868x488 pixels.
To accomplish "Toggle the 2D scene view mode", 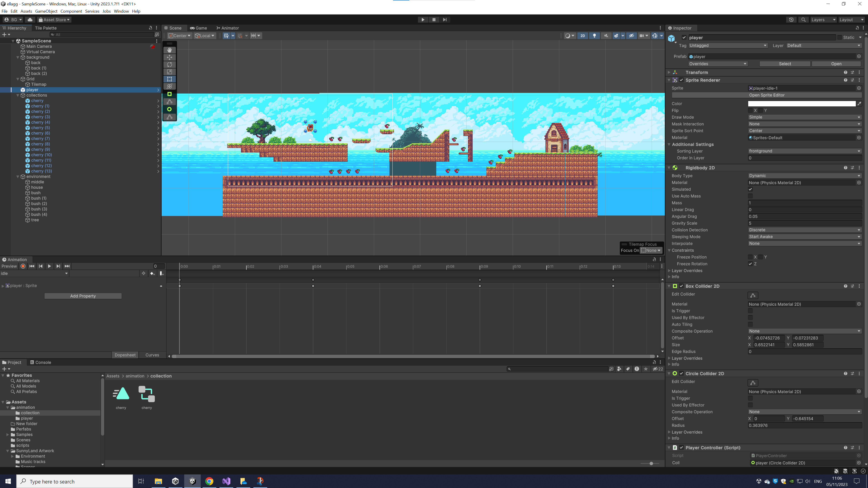I will [x=583, y=36].
